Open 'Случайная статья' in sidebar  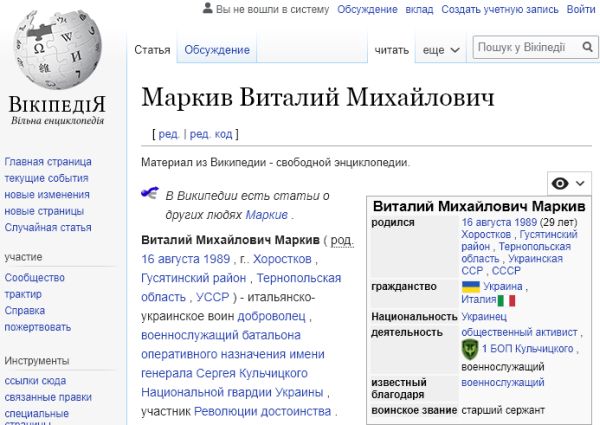(x=47, y=227)
